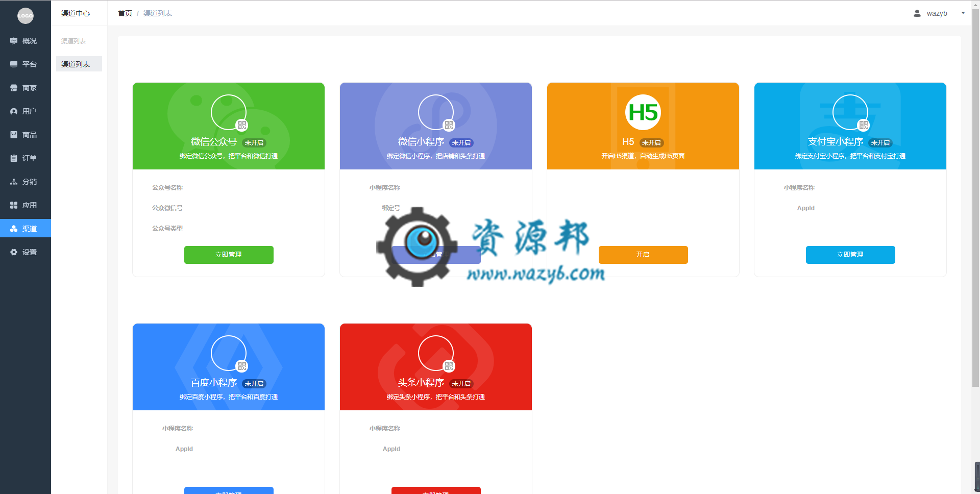Click the 公众微信号 label

tap(167, 208)
